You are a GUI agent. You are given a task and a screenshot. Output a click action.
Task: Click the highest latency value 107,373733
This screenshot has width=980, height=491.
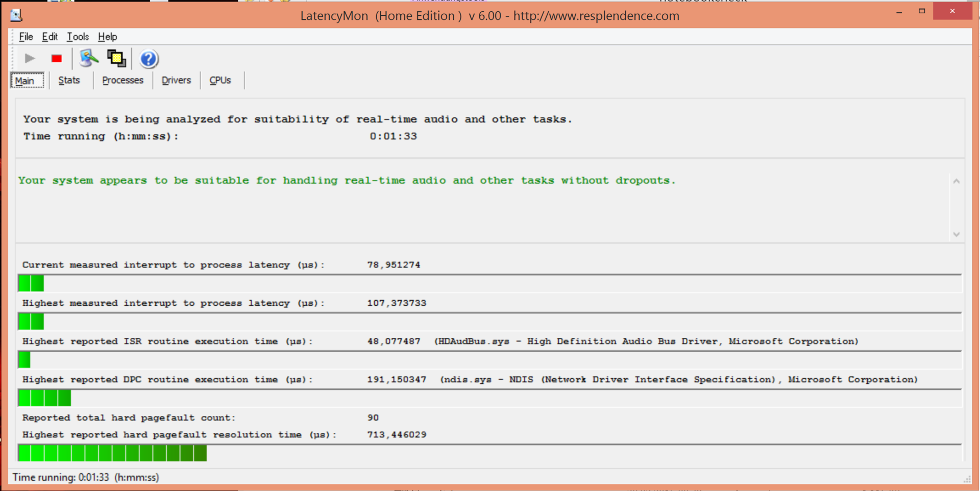[397, 303]
